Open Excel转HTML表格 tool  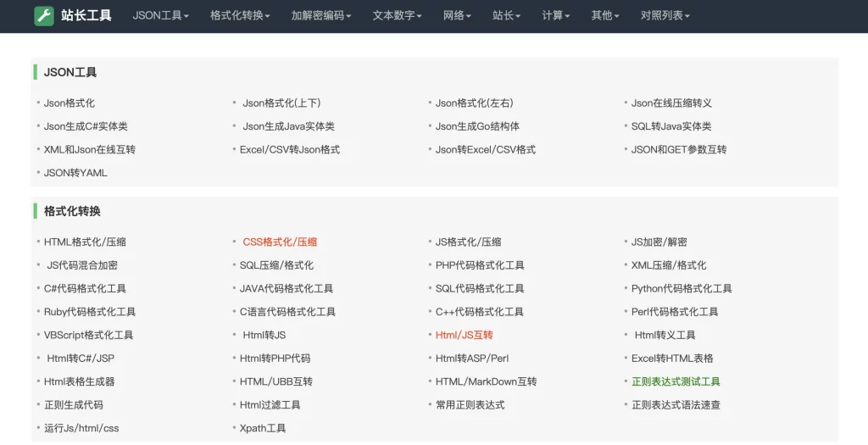point(672,359)
